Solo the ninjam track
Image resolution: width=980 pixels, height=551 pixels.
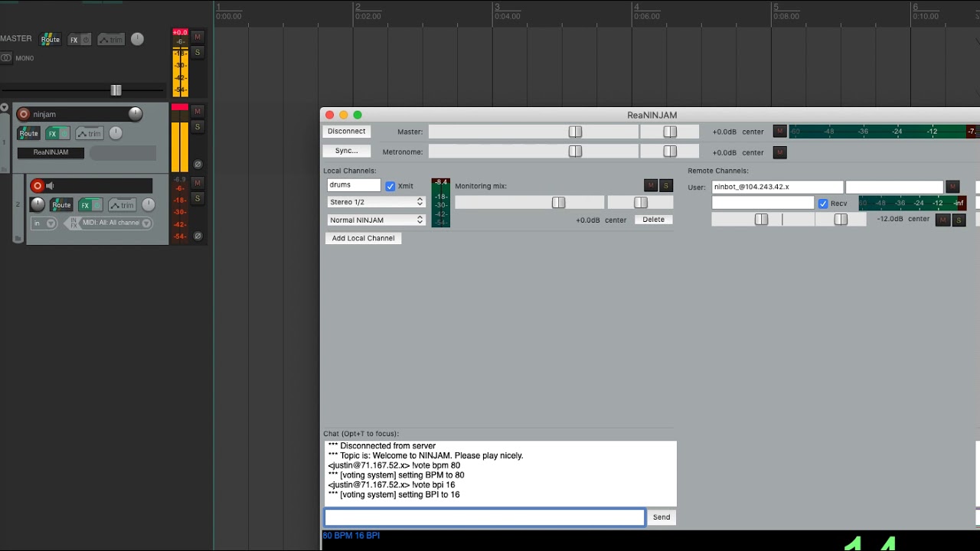[x=198, y=126]
